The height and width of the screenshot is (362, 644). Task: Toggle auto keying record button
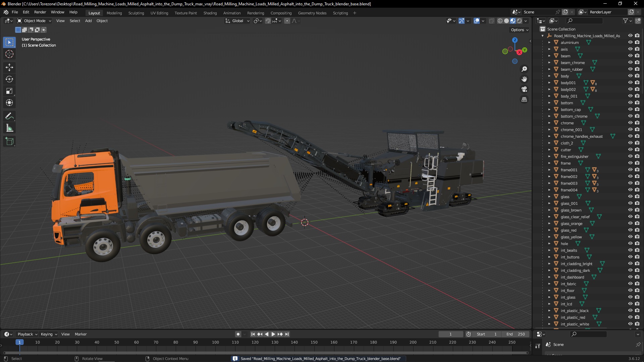[238, 334]
